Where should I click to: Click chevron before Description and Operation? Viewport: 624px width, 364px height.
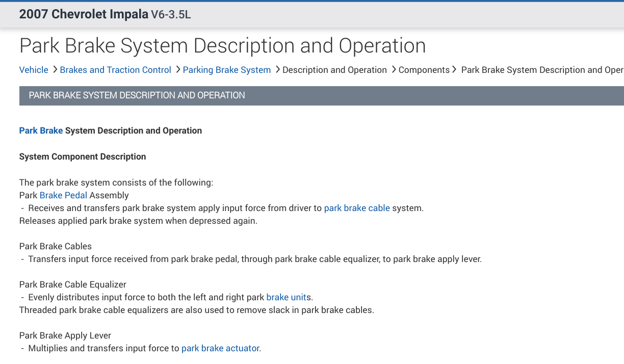(278, 69)
